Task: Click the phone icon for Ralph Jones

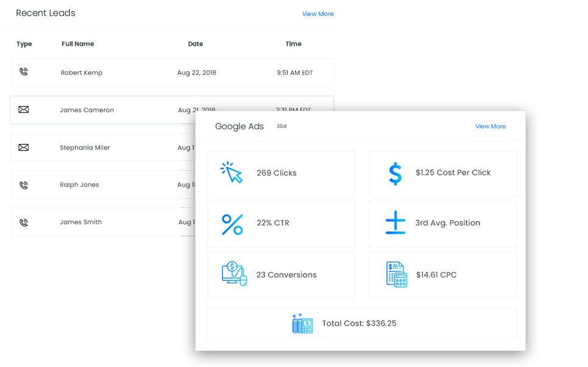Action: [24, 185]
